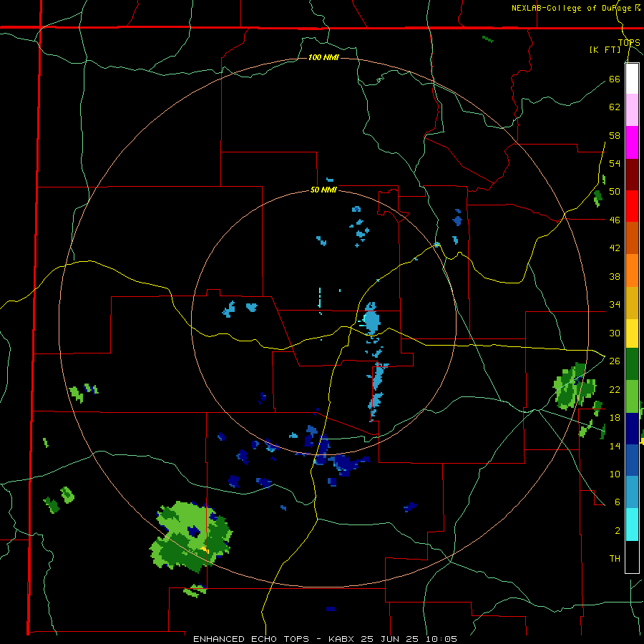The width and height of the screenshot is (644, 644).
Task: Click the magenta legend color band
Action: point(632,142)
